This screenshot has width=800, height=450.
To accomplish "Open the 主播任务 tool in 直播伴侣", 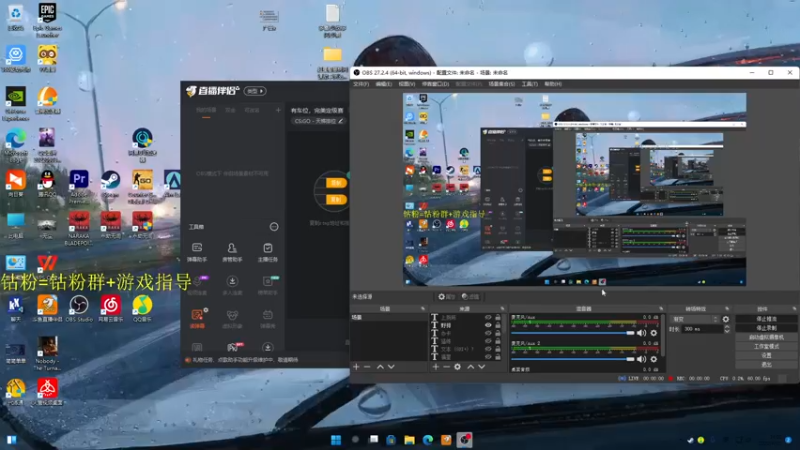I will click(x=267, y=252).
